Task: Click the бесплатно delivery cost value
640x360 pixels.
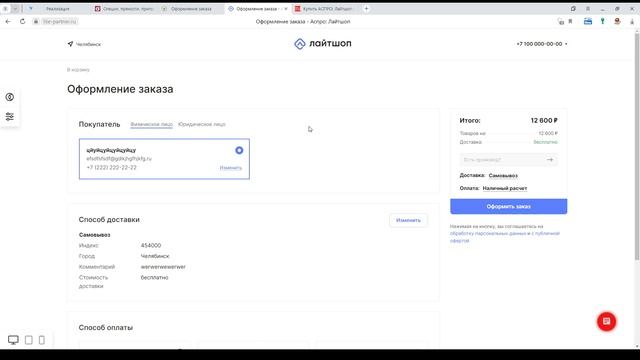Action: 154,278
